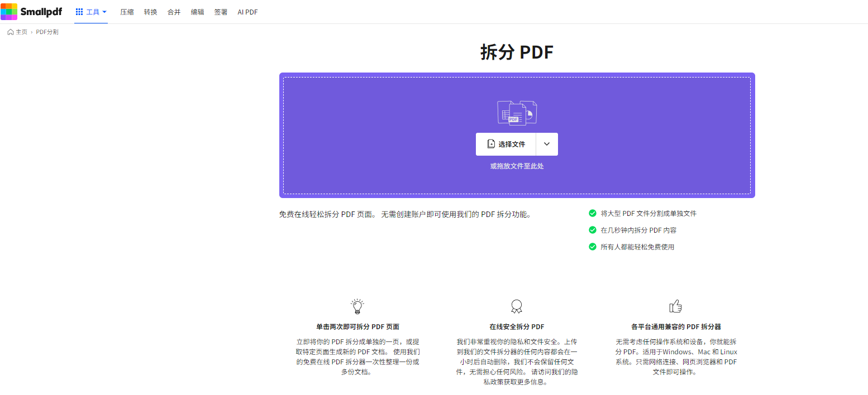Click green checkmark beside 在几秒钟内拆分 PDF 内容

[593, 230]
